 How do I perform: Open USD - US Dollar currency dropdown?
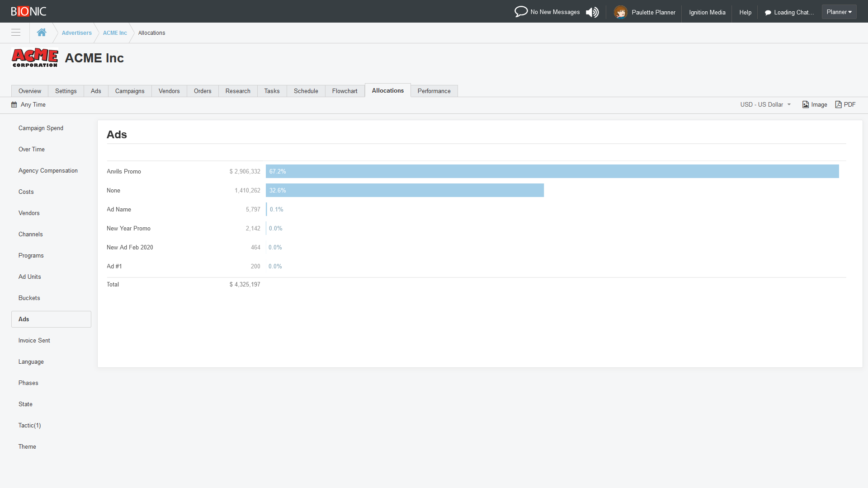(x=765, y=105)
